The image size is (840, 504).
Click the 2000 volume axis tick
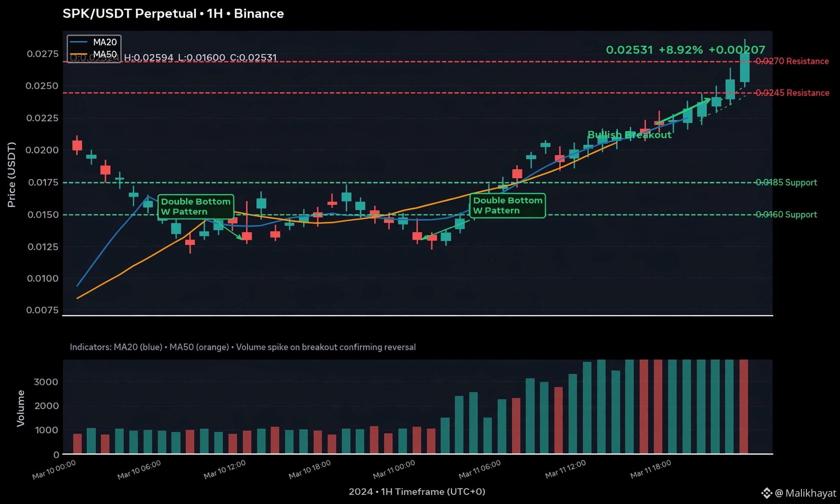tap(46, 406)
